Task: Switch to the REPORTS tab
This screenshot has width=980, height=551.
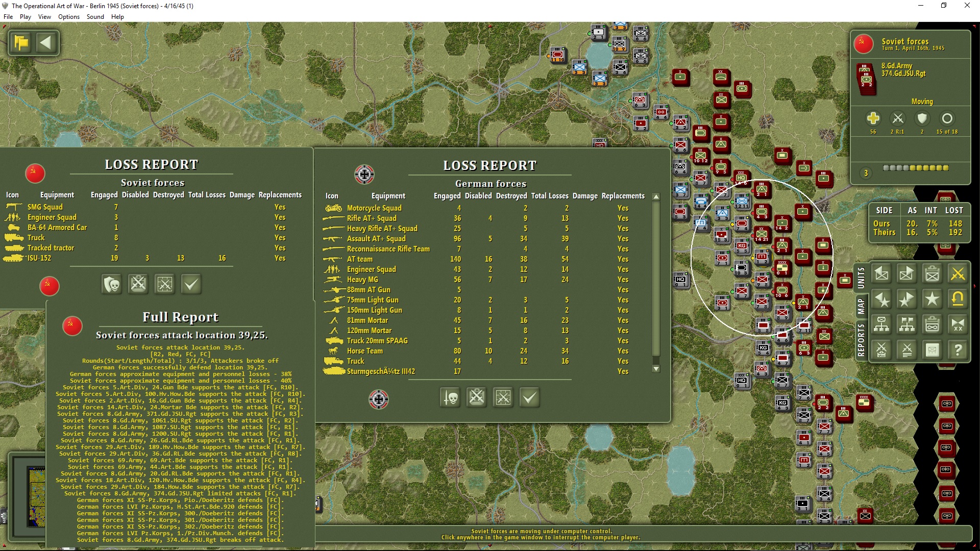Action: click(861, 339)
